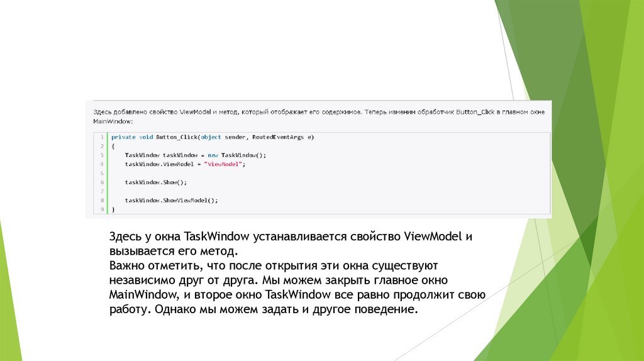
Task: Click the text 'Однако мы можем задать и другое поведение.'
Action: click(x=286, y=309)
